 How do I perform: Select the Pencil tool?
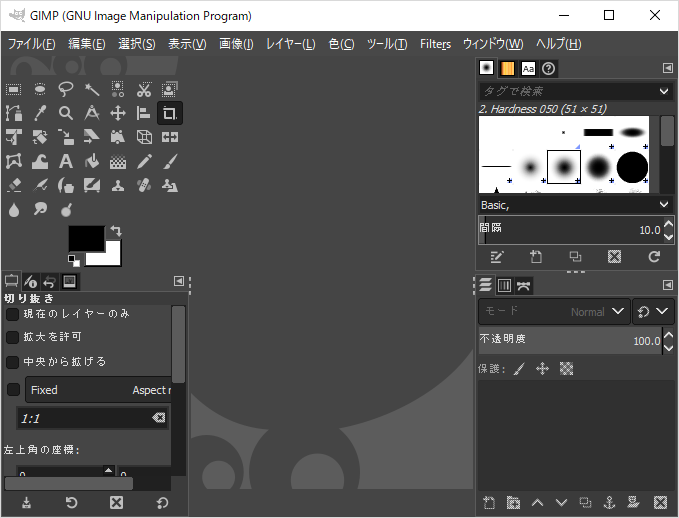[x=144, y=162]
